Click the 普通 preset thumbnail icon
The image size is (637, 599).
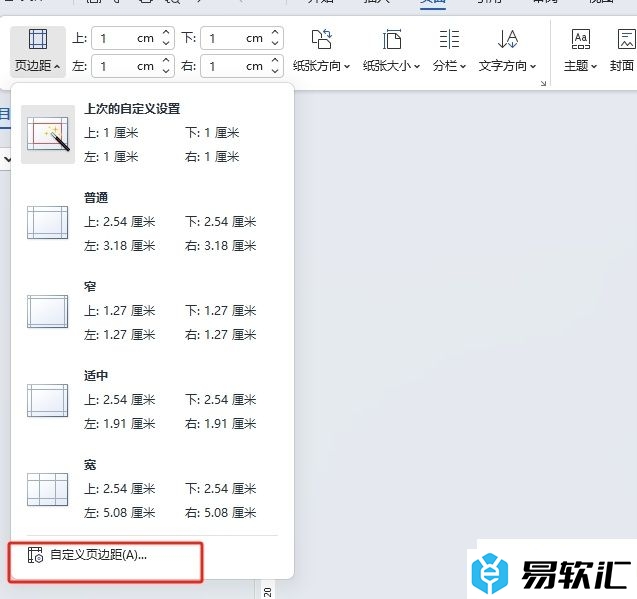click(48, 223)
